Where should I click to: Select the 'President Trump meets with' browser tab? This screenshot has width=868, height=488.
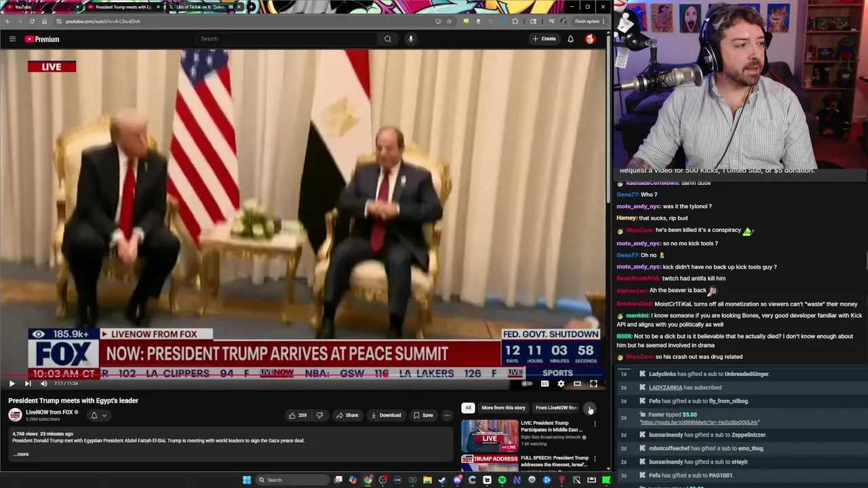[123, 7]
